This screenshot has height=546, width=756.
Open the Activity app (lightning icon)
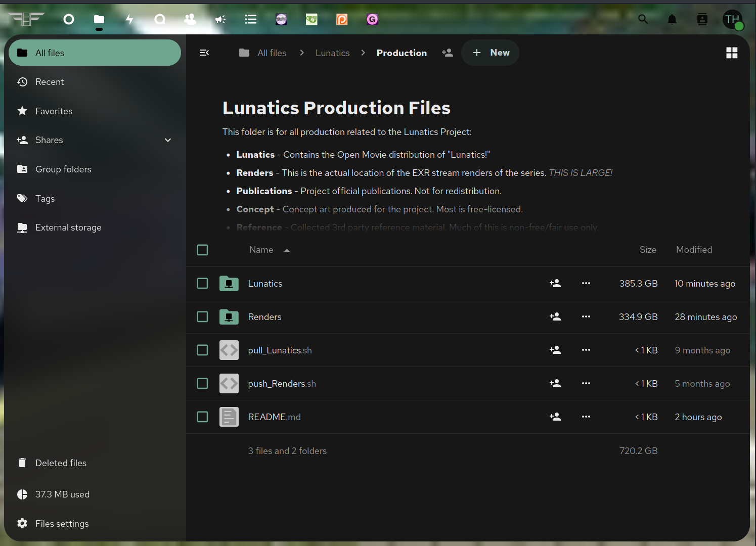129,19
